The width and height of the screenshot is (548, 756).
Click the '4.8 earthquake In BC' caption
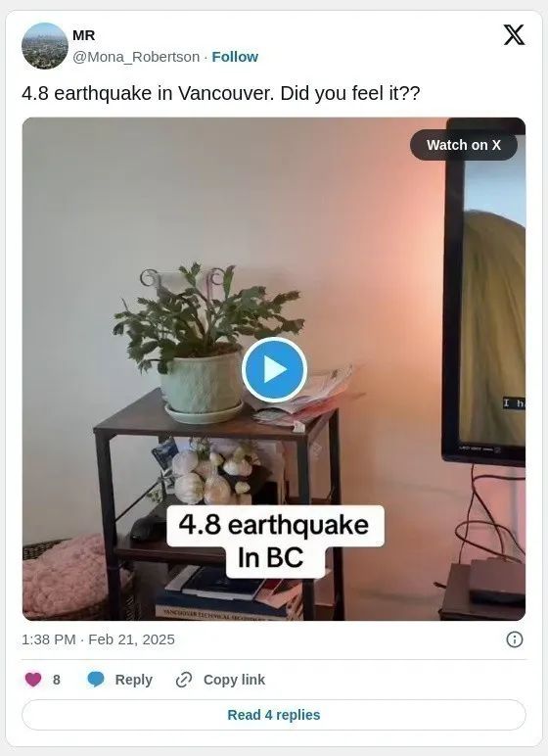coord(275,542)
